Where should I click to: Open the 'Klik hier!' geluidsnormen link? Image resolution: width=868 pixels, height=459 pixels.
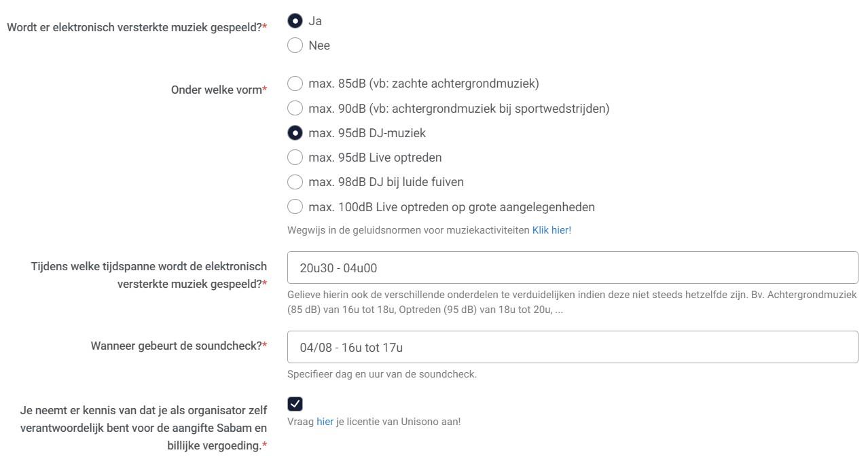pos(551,230)
